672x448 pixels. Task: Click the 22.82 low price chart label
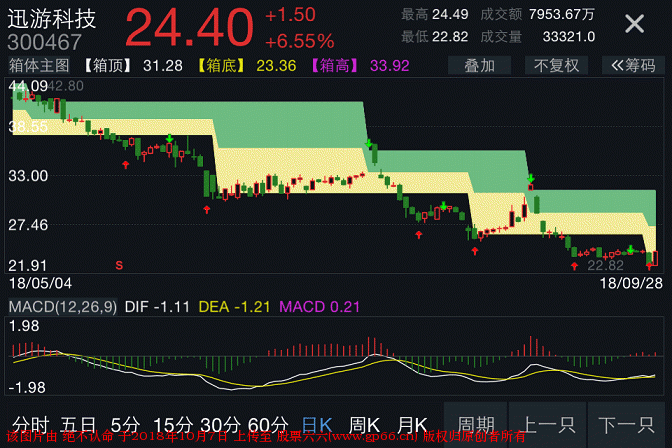(605, 265)
